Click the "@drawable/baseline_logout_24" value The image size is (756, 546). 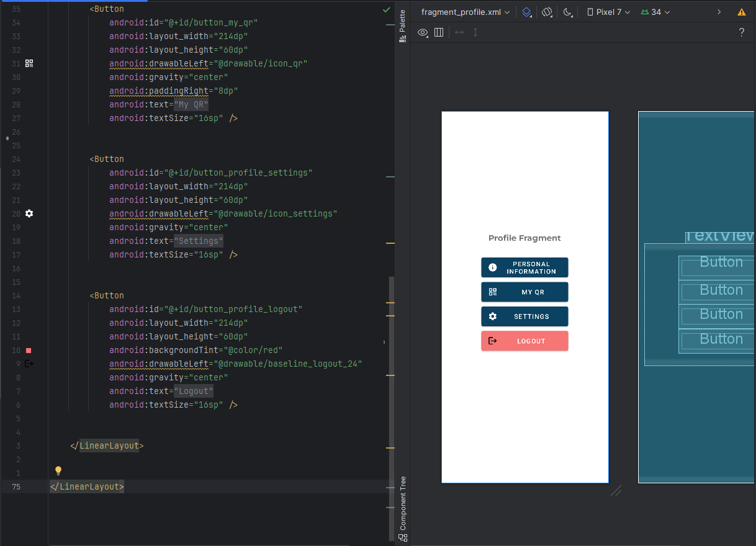pyautogui.click(x=287, y=364)
